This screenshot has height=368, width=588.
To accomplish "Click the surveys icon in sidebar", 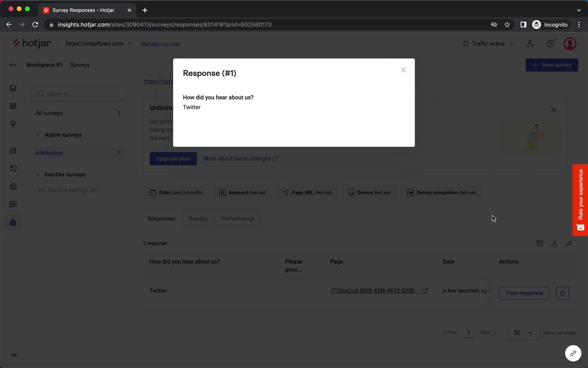I will (x=13, y=222).
